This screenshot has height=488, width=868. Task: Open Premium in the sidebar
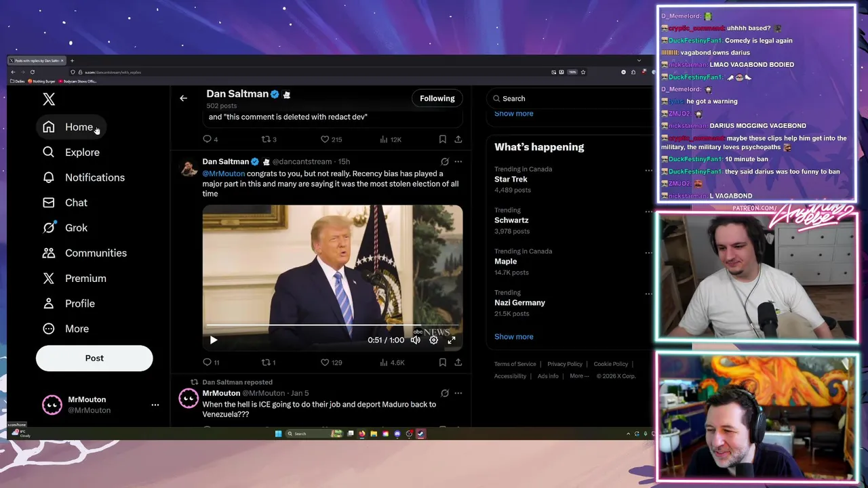pyautogui.click(x=75, y=279)
